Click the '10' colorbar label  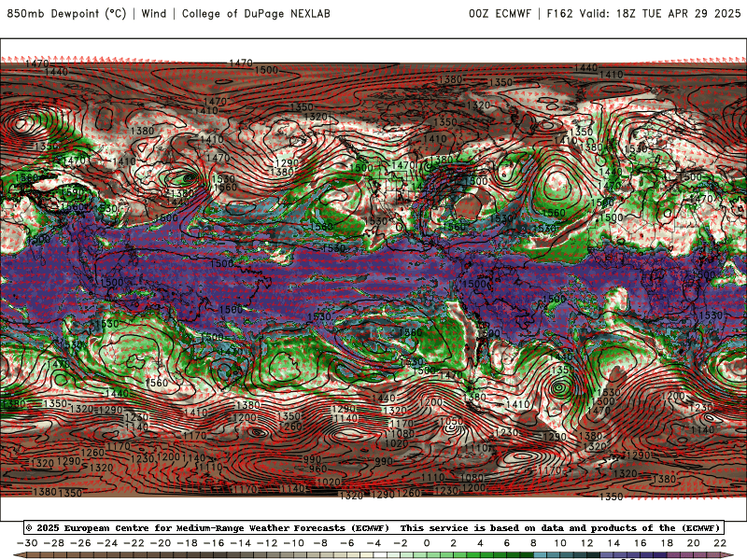click(x=560, y=543)
